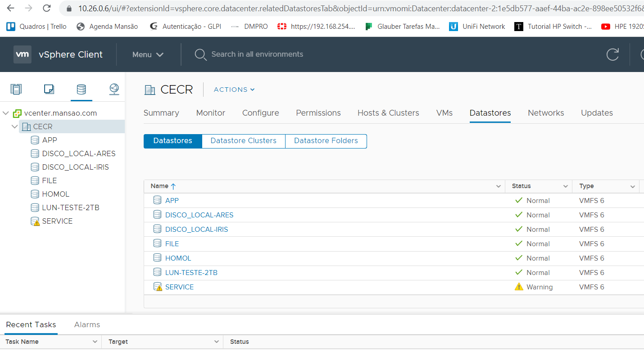Collapse the CECR datacenter tree node
This screenshot has width=644, height=356.
click(x=15, y=127)
